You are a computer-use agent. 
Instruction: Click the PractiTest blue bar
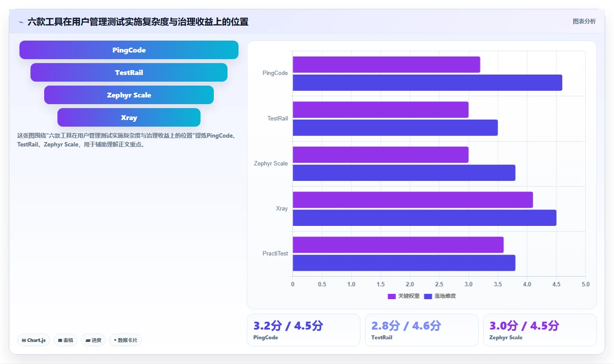[x=404, y=263]
